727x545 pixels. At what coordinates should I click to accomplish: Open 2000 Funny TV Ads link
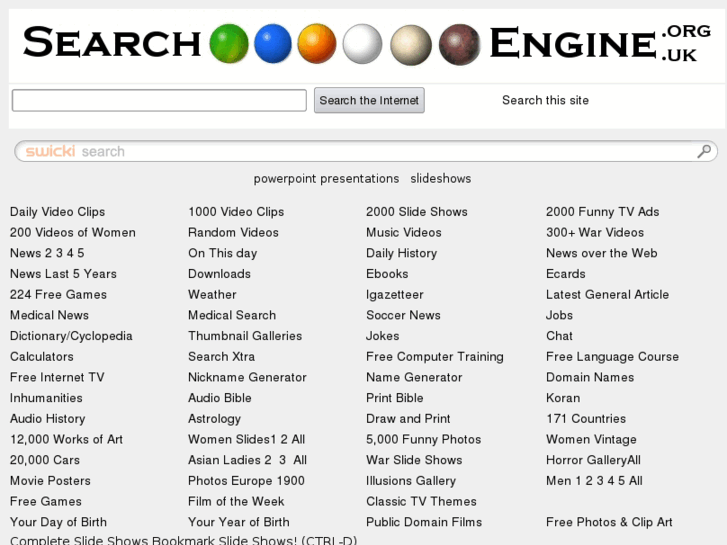[603, 212]
